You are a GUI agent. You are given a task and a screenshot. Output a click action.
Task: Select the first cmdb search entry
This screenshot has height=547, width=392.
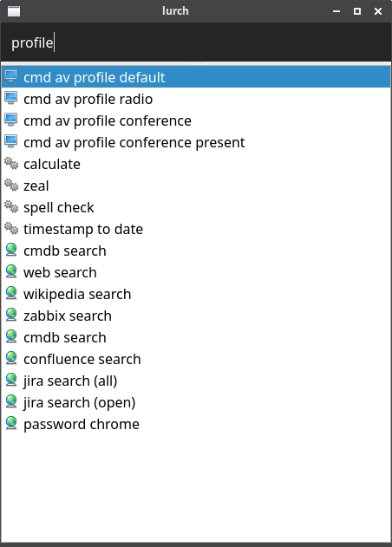[x=196, y=251]
